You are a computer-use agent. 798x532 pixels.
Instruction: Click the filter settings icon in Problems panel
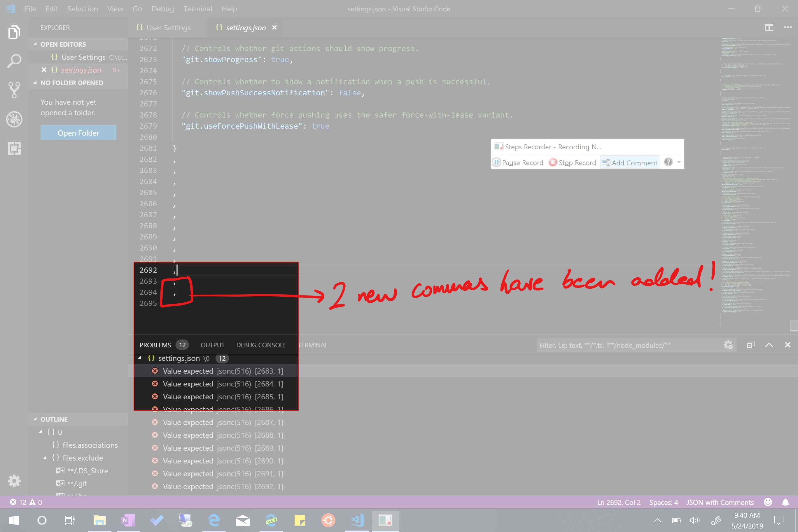[x=729, y=345]
